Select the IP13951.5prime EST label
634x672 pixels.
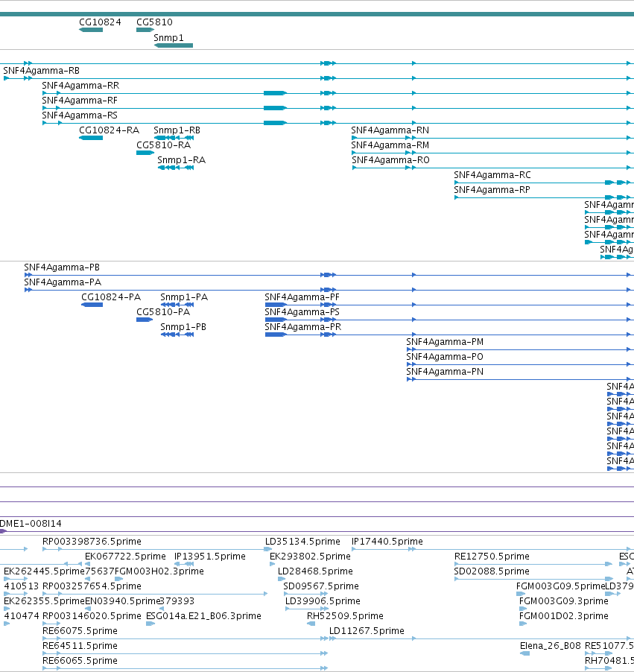(210, 557)
